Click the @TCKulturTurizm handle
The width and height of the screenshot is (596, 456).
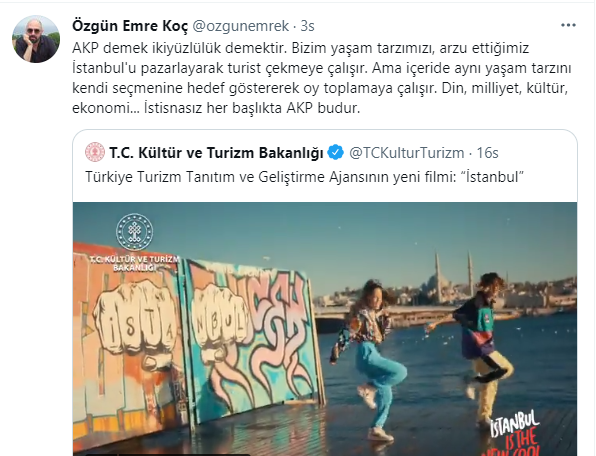[x=406, y=153]
